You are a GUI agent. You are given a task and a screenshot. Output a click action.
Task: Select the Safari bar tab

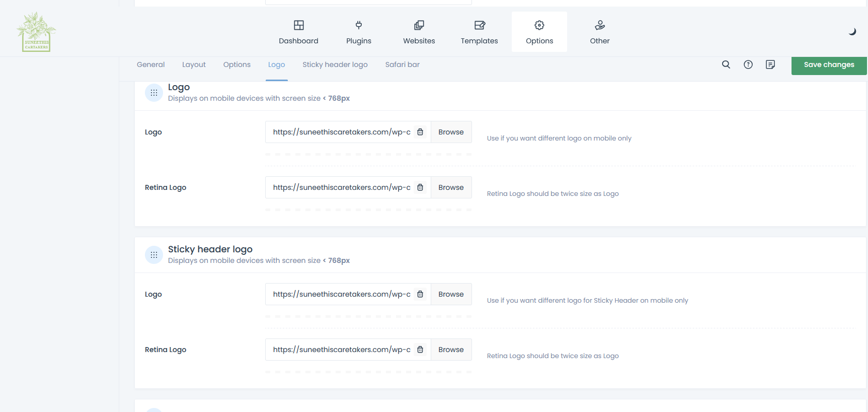[402, 64]
